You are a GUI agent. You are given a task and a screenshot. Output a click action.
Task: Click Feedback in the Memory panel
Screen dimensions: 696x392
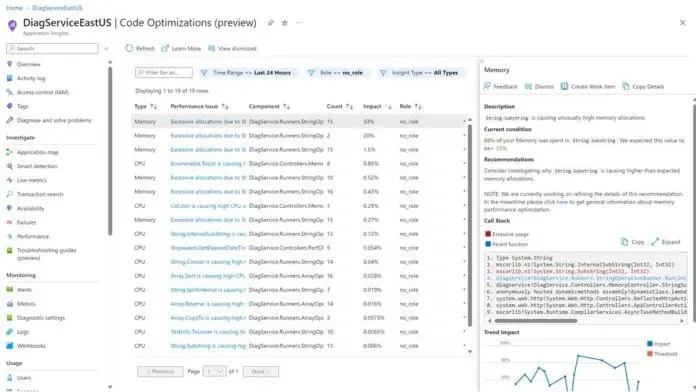click(x=500, y=87)
